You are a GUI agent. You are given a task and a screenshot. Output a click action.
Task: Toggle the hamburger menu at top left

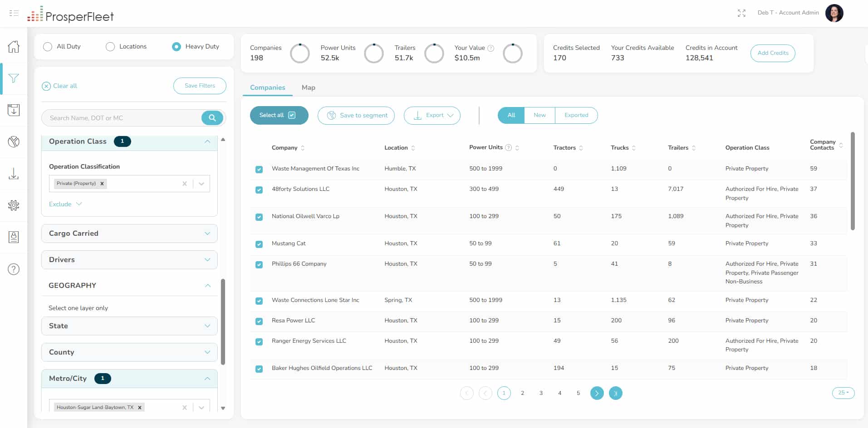[14, 13]
